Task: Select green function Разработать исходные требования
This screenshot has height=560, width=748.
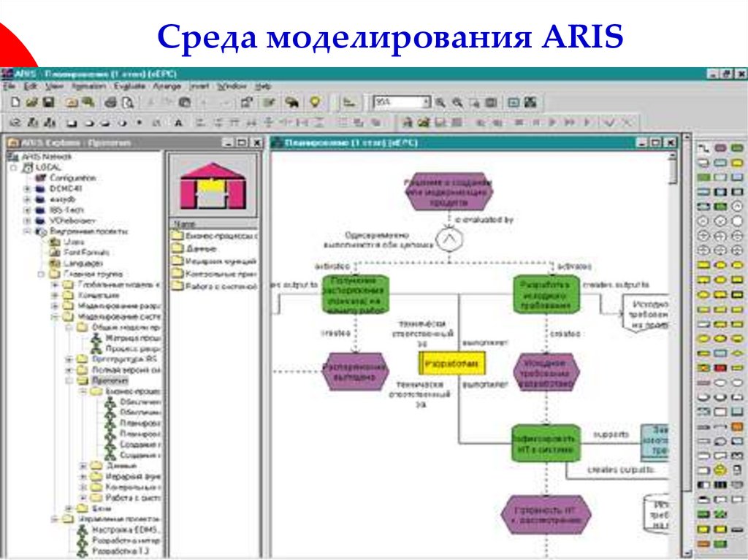Action: tap(546, 295)
